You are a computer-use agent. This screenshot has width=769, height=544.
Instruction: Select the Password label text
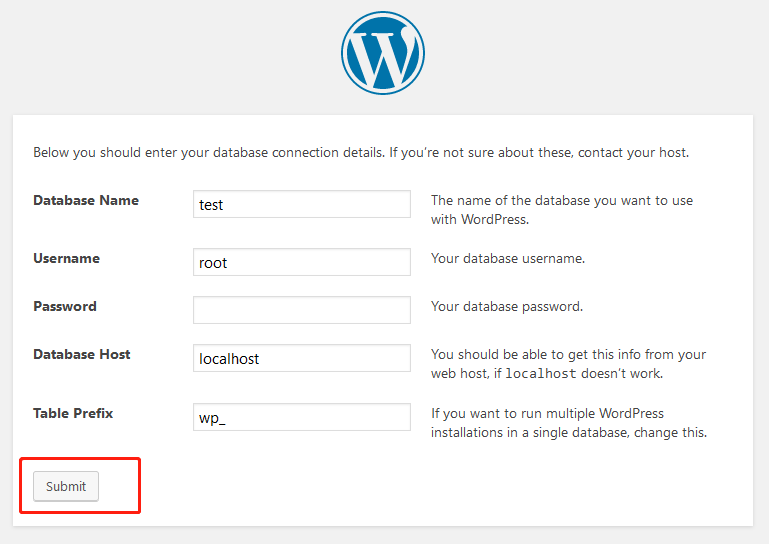coord(65,306)
